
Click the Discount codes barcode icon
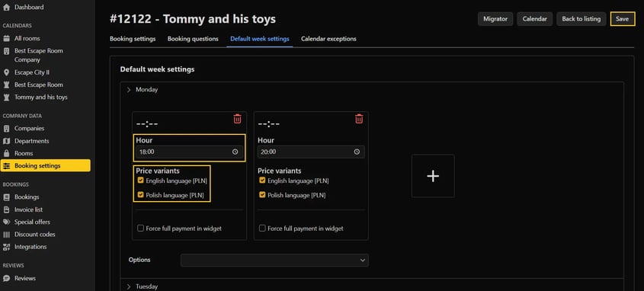click(7, 235)
